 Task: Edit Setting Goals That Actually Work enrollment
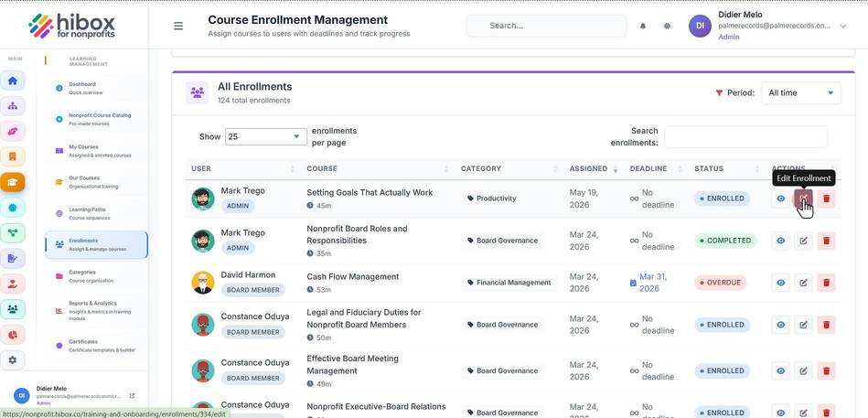coord(803,198)
